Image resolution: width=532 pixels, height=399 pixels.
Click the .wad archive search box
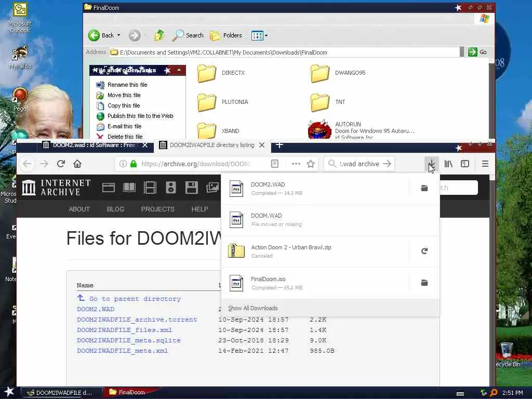pos(359,164)
